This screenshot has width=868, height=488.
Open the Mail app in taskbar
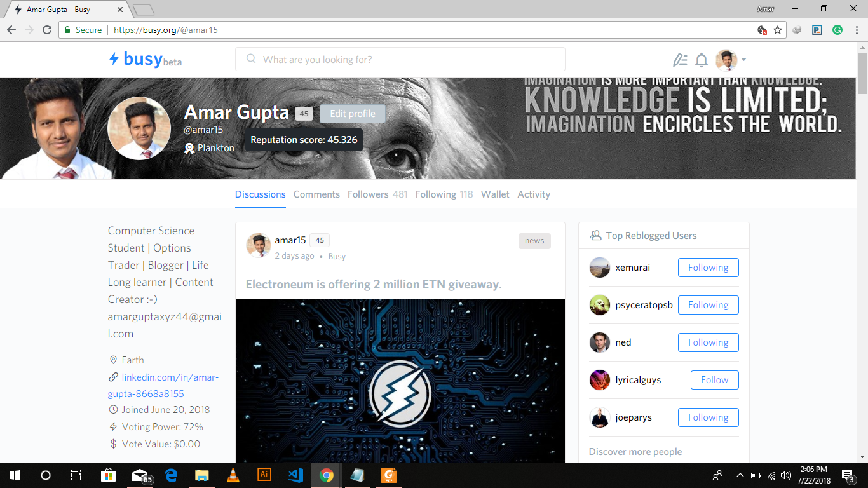(x=140, y=475)
